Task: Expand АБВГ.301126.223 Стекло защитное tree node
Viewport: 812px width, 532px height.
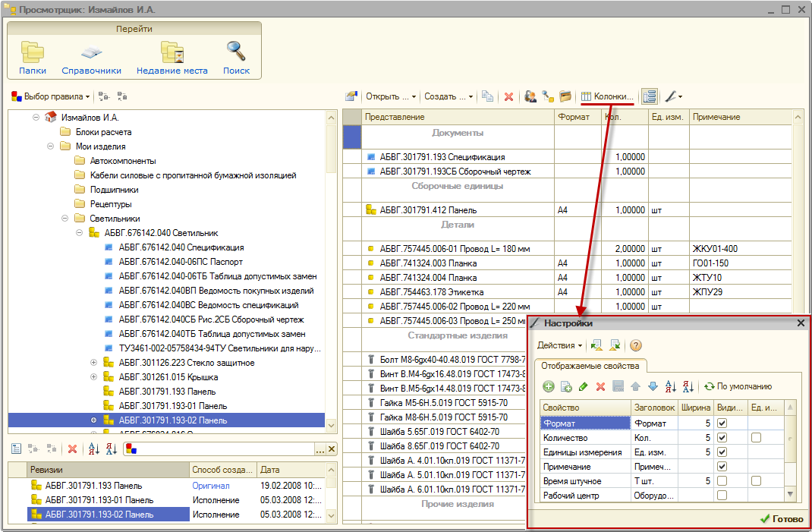Action: [94, 363]
